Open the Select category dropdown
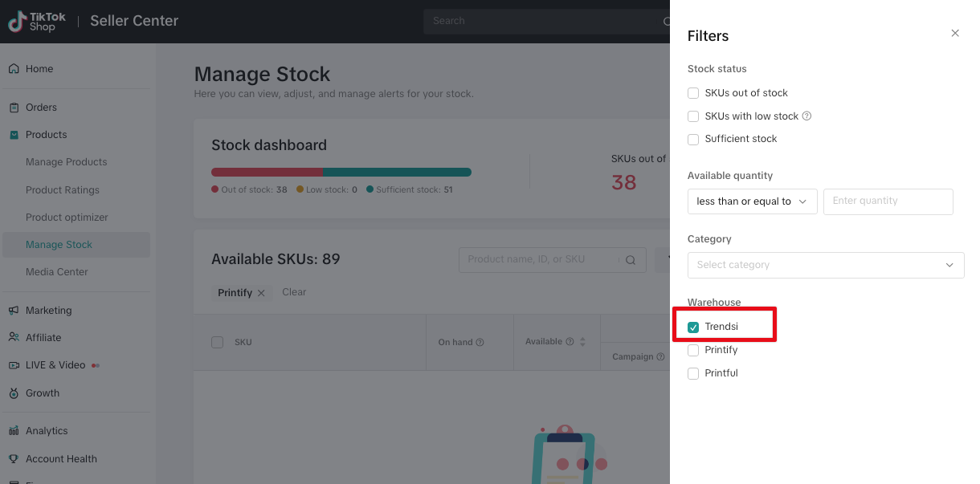This screenshot has width=980, height=484. [x=826, y=265]
